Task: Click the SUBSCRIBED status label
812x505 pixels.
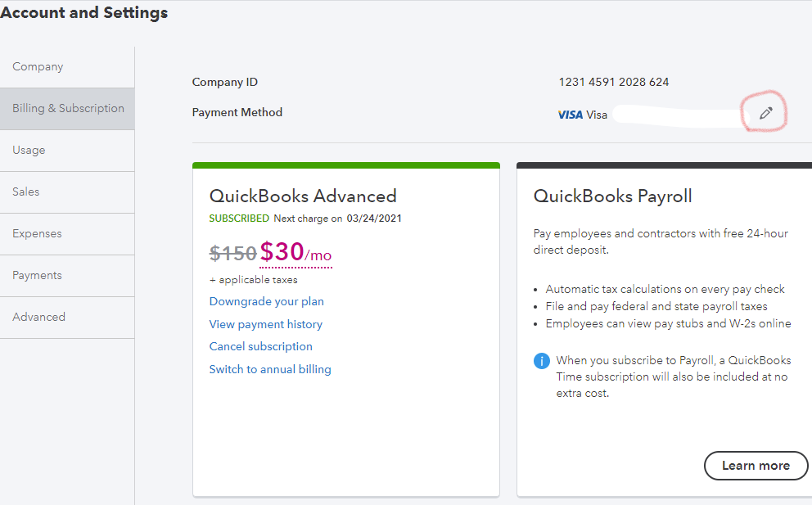Action: click(239, 219)
